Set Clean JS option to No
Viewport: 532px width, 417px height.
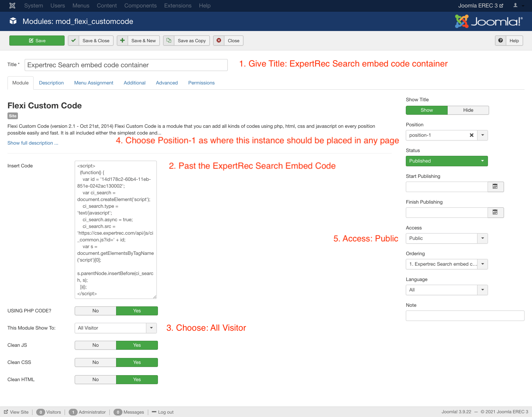click(96, 345)
